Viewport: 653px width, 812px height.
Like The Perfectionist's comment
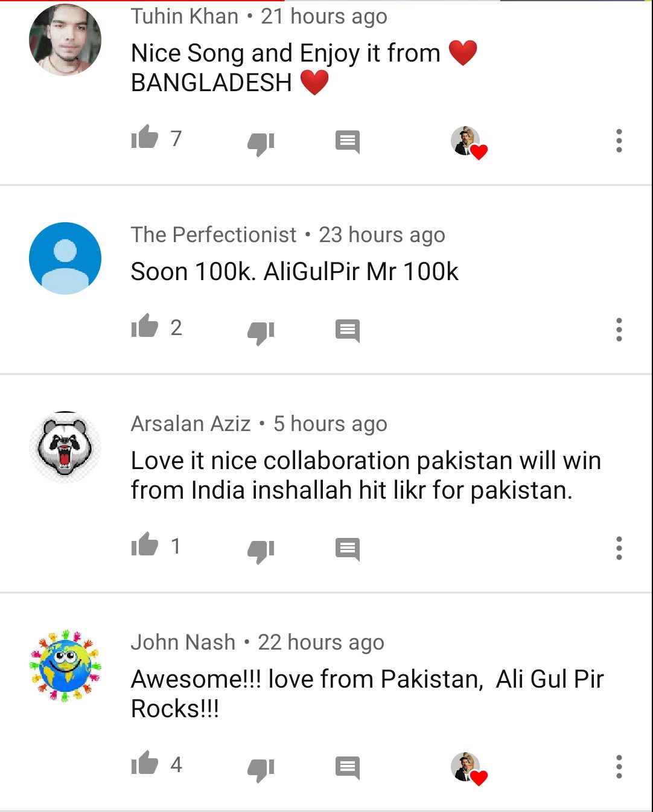(145, 327)
